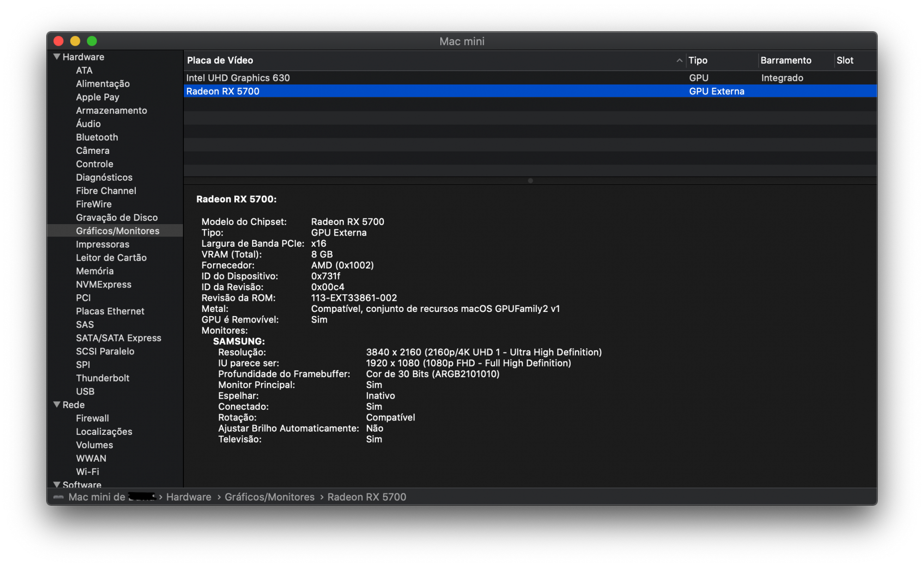Open USB hardware entry
The height and width of the screenshot is (567, 924).
(85, 391)
